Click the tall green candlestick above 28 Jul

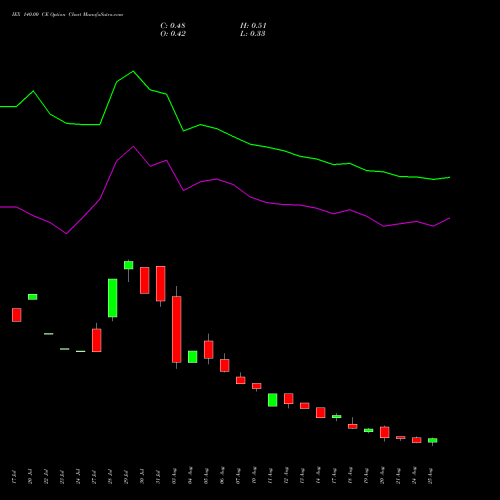tap(113, 298)
